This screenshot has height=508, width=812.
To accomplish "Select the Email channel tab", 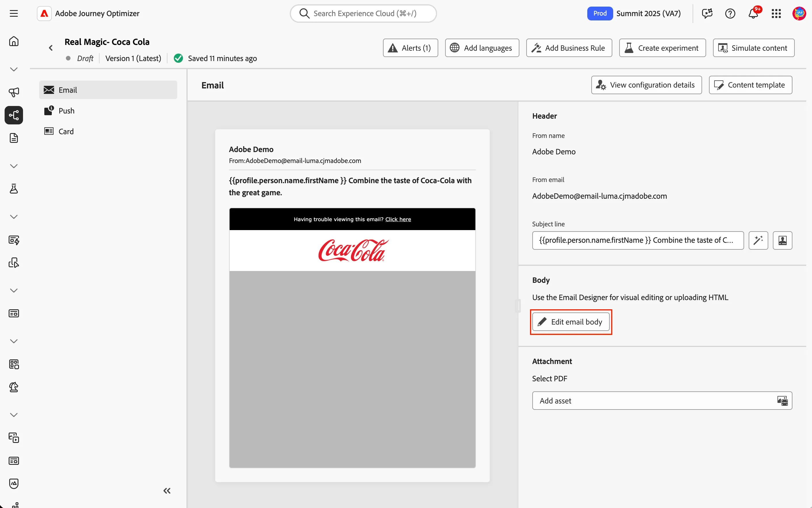I will click(x=108, y=90).
